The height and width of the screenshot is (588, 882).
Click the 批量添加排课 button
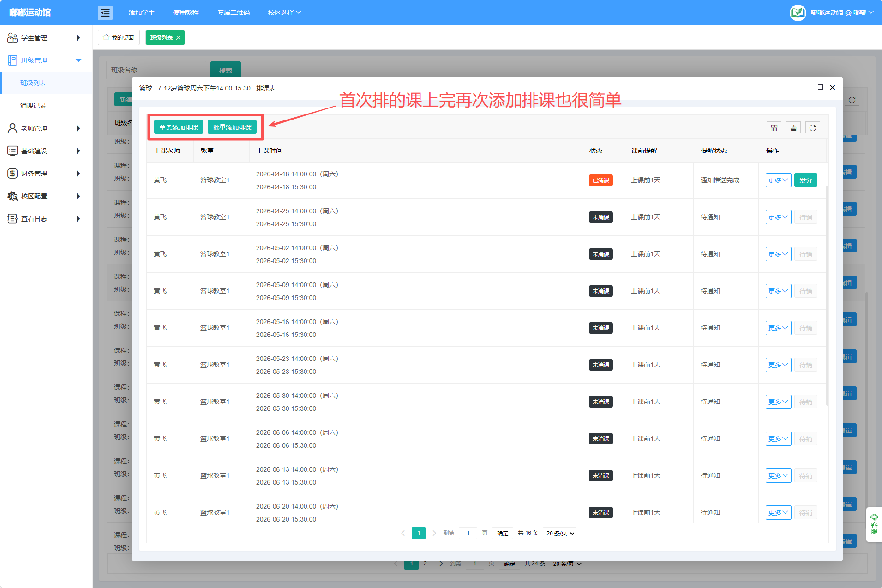[232, 127]
